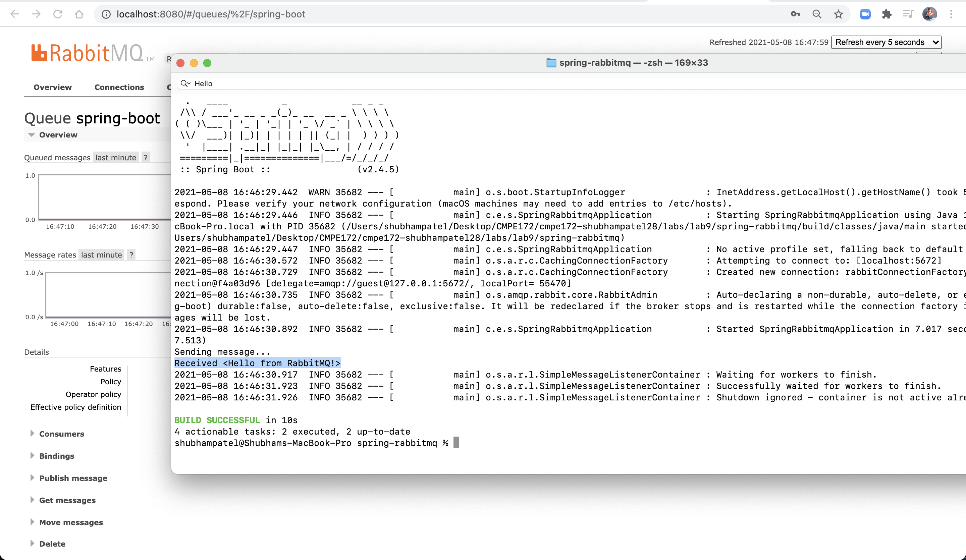Switch to the Connections tab
Image resolution: width=966 pixels, height=560 pixels.
coord(119,88)
